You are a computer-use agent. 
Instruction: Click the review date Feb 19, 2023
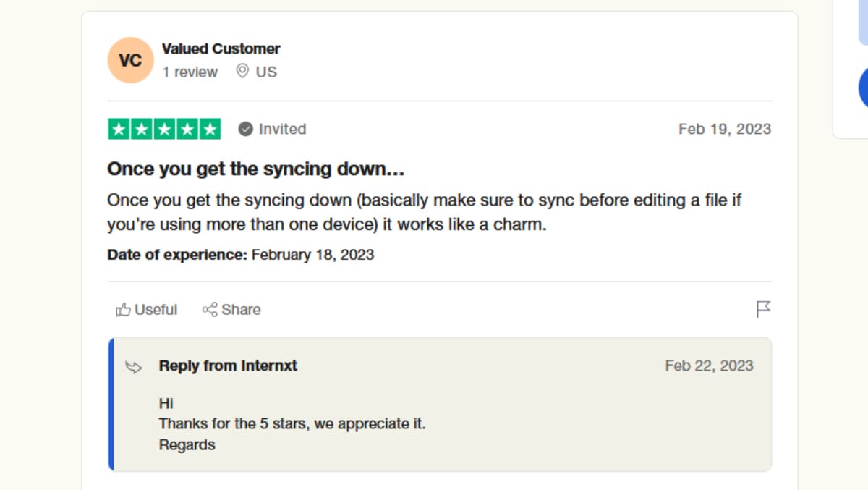[x=725, y=129]
